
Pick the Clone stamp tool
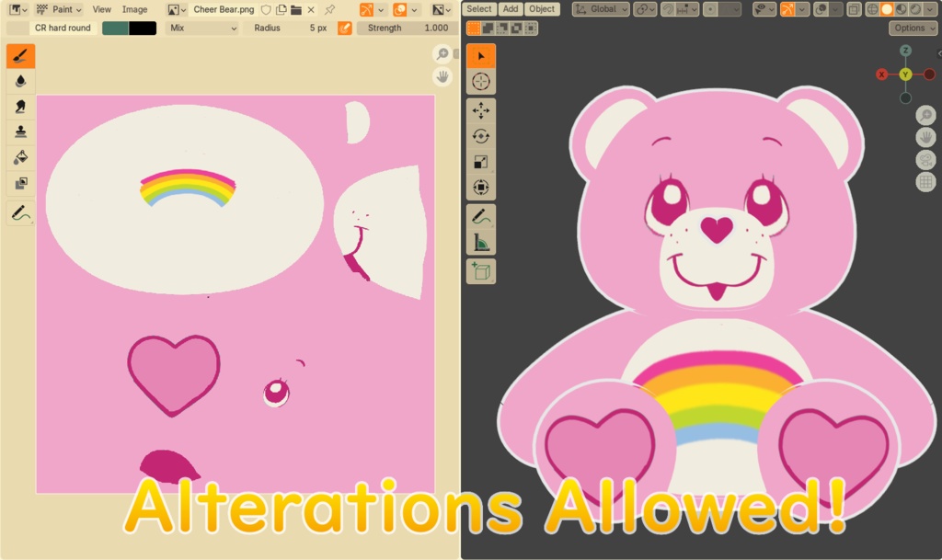tap(18, 131)
